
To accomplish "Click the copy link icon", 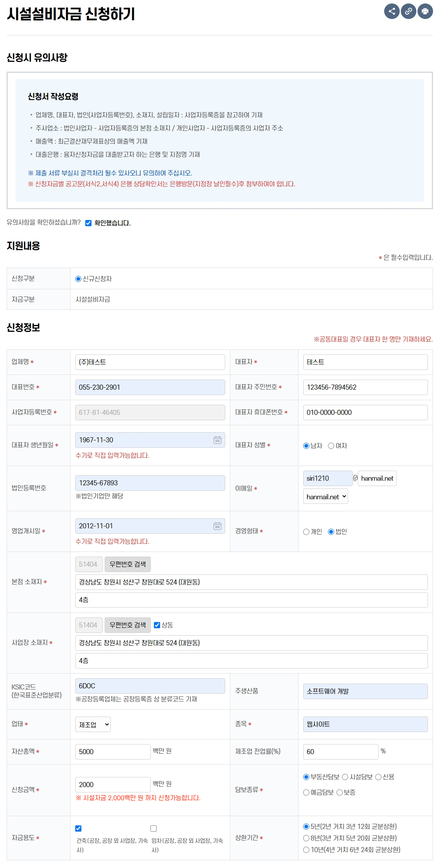I will (408, 11).
